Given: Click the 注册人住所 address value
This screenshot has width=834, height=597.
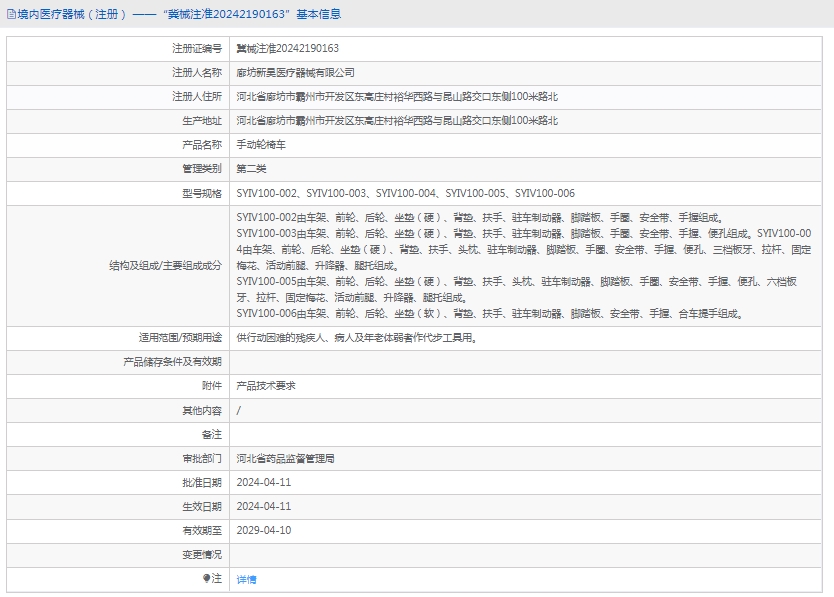Looking at the screenshot, I should (x=397, y=96).
